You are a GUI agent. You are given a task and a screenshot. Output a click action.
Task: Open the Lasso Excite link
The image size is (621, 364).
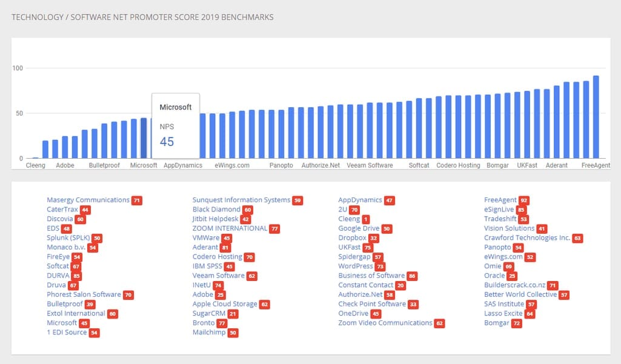click(503, 313)
